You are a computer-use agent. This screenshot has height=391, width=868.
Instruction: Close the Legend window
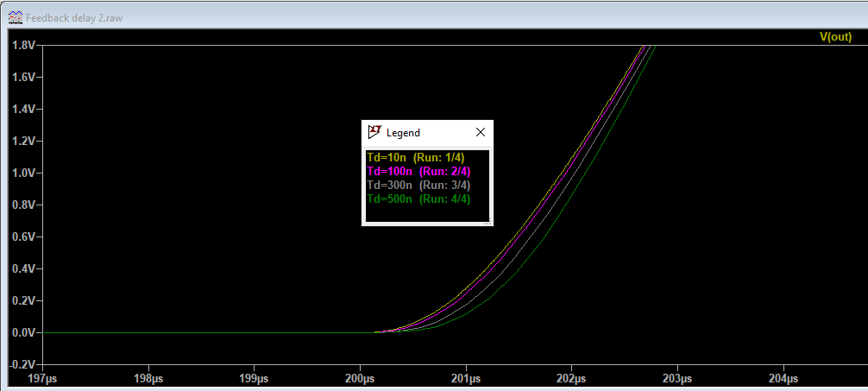tap(481, 132)
